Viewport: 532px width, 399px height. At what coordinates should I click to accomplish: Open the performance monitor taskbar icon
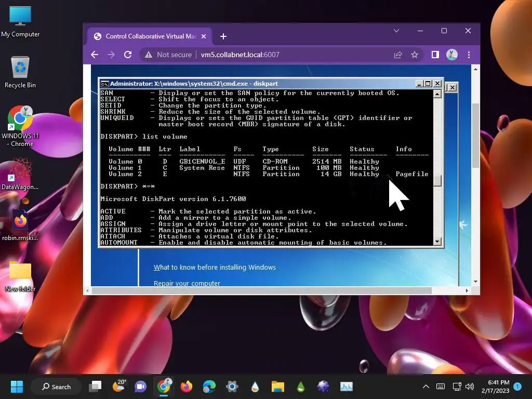click(x=347, y=387)
